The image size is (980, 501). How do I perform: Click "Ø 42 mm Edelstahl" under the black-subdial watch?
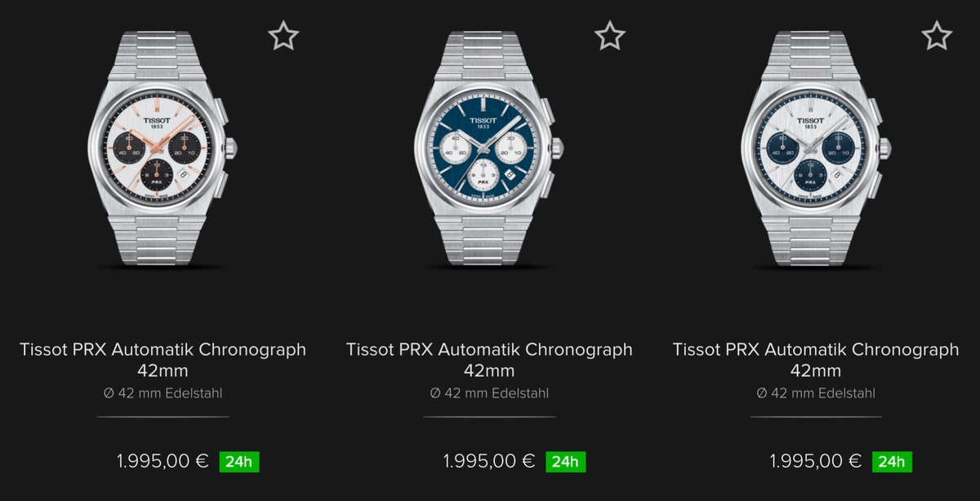(163, 393)
